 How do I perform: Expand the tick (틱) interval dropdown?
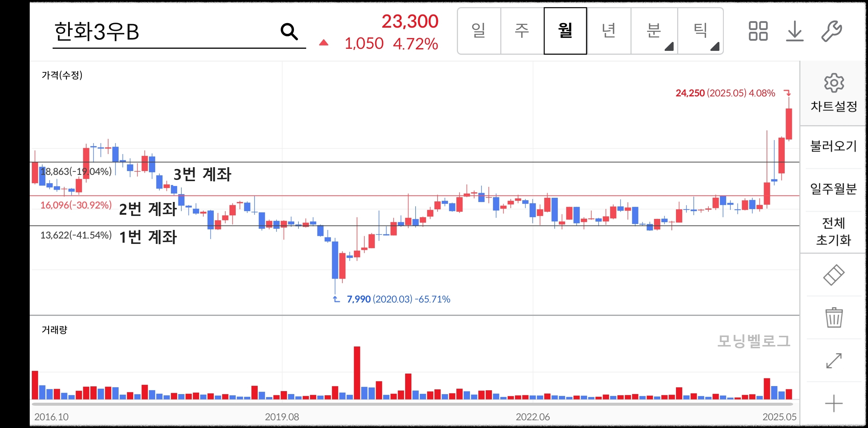pos(700,31)
